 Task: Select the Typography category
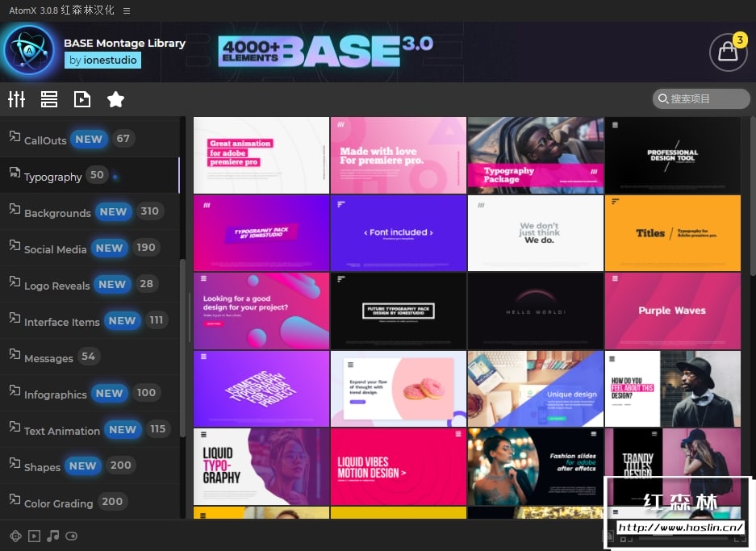[x=90, y=175]
